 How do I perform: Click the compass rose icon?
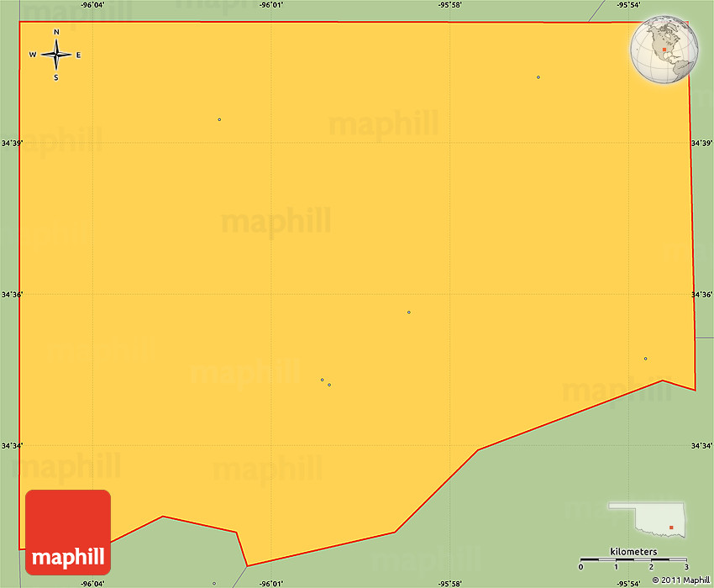[56, 55]
